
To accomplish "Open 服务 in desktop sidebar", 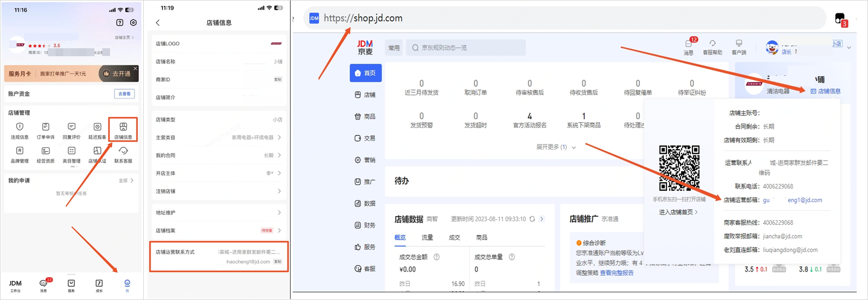I will (x=366, y=247).
